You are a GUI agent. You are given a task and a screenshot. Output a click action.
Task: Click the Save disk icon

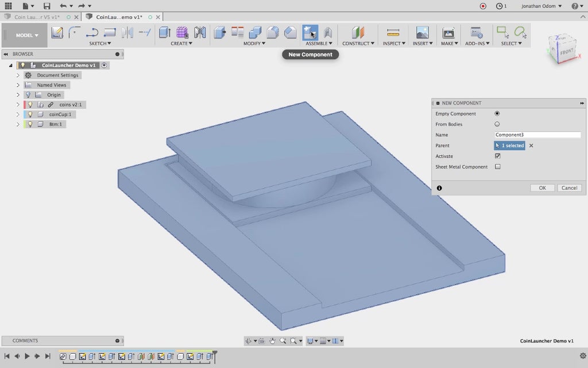47,6
